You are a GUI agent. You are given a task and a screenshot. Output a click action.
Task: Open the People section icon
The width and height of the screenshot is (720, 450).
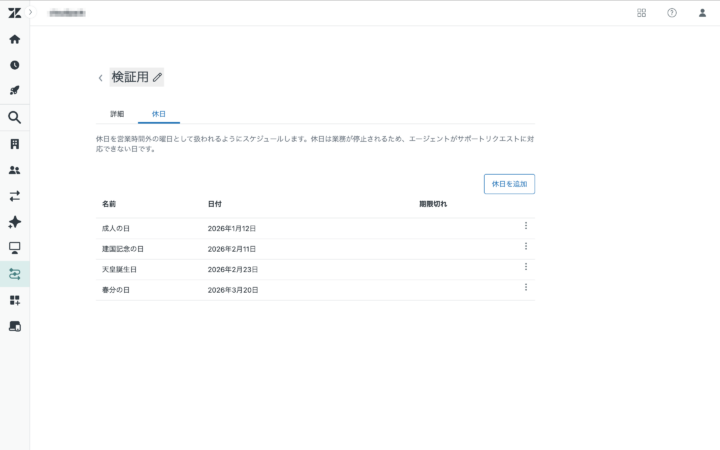click(x=14, y=170)
